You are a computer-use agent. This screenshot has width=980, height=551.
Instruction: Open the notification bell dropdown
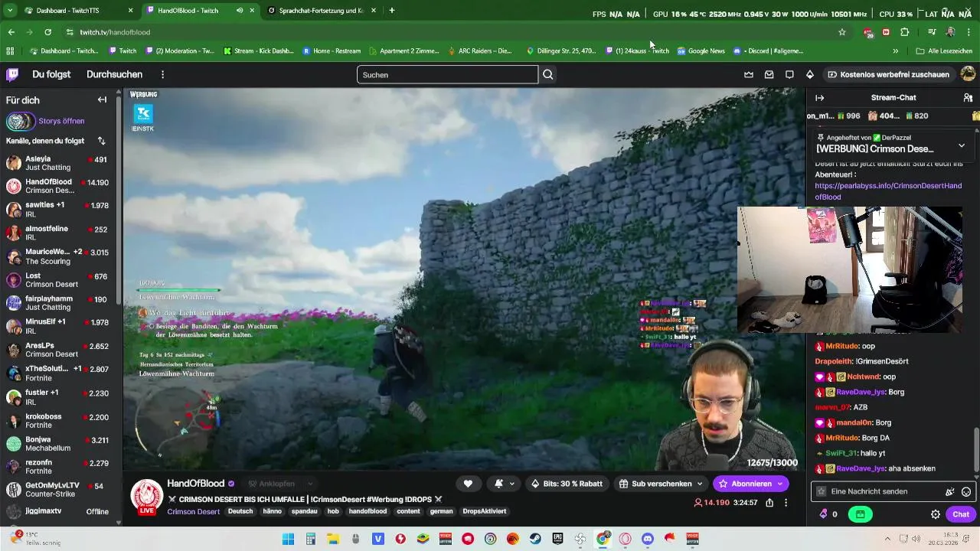504,484
